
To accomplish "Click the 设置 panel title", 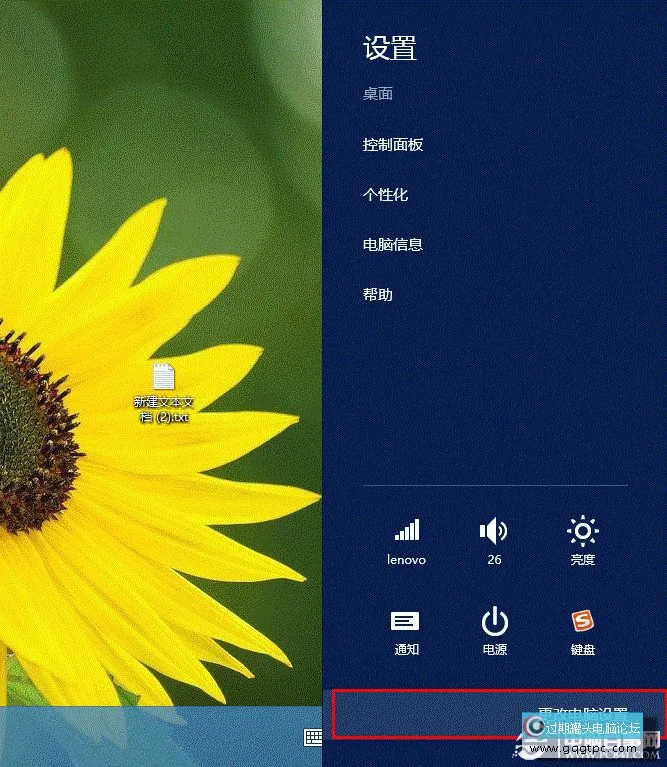I will click(389, 47).
